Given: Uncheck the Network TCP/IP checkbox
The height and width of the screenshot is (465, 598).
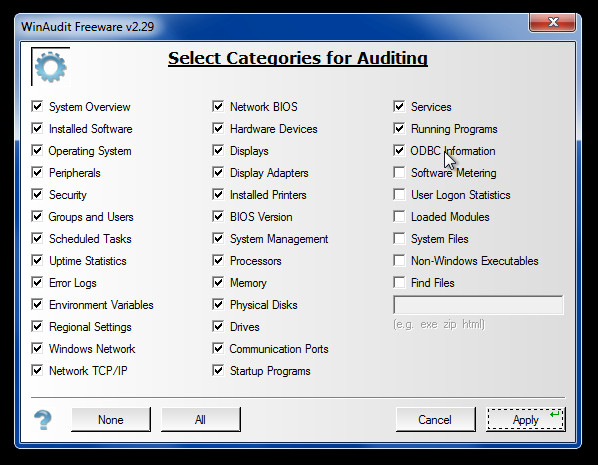Looking at the screenshot, I should (x=37, y=370).
